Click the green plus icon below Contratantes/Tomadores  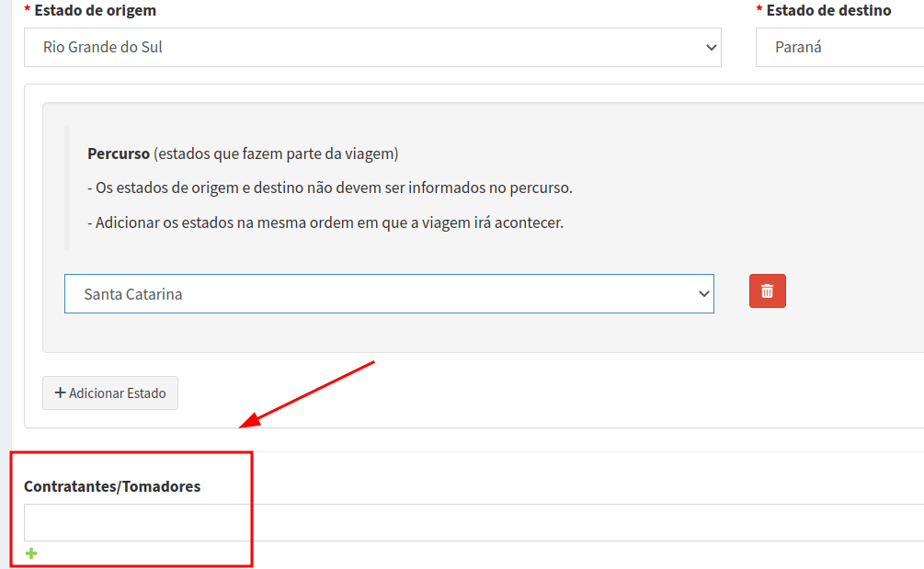coord(31,553)
